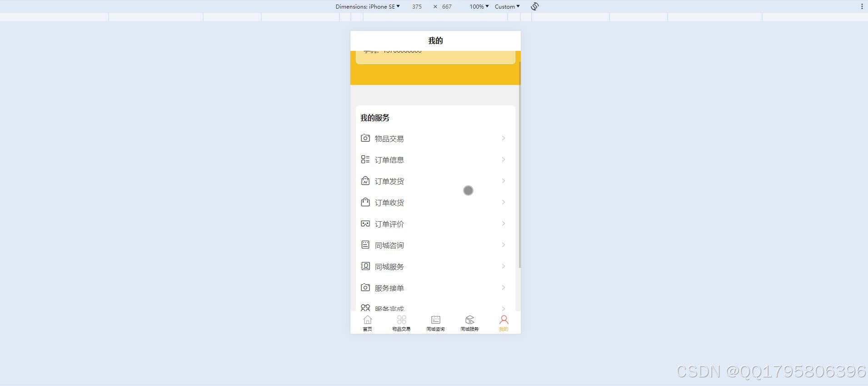Click the page vertical scrollbar thumb
The height and width of the screenshot is (386, 868).
pyautogui.click(x=519, y=164)
